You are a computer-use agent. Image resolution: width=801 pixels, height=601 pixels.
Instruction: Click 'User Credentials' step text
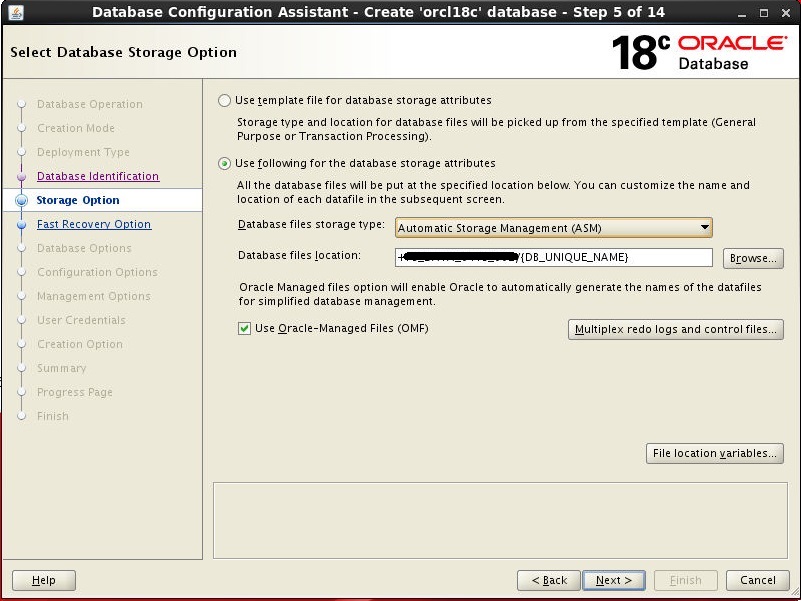pyautogui.click(x=81, y=320)
